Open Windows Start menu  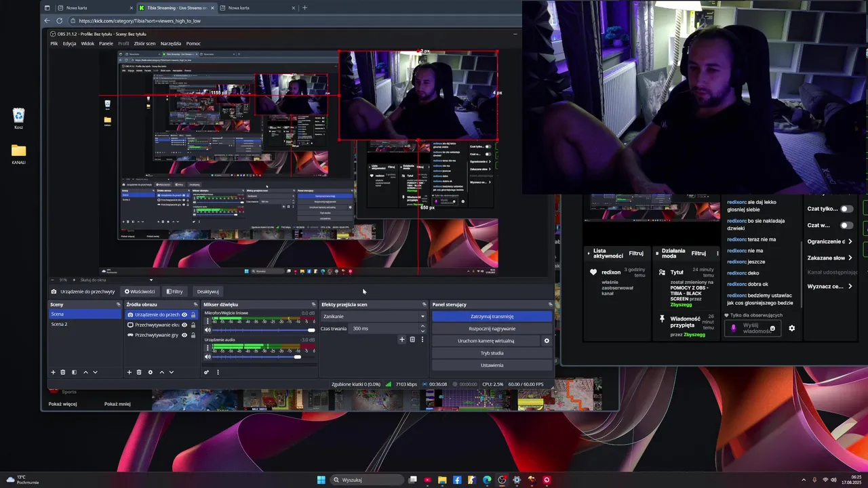tap(321, 480)
